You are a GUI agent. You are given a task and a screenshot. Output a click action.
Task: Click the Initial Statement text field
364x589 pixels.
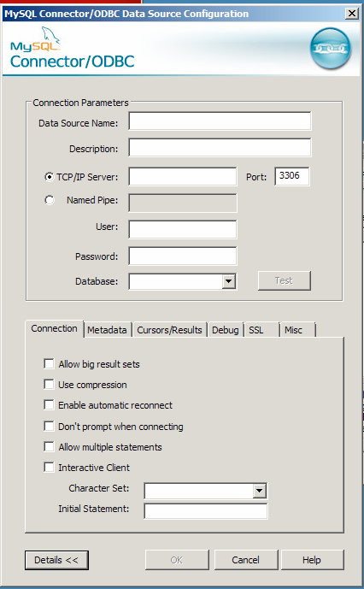point(205,511)
